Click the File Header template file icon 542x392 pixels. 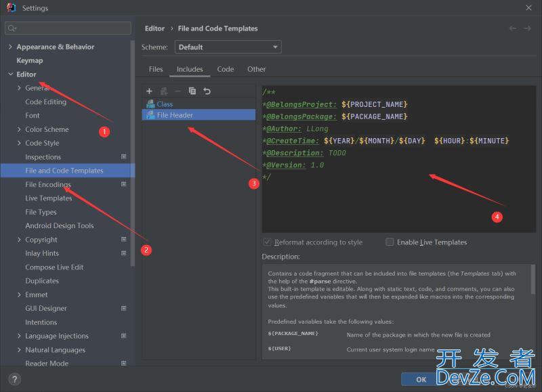pyautogui.click(x=150, y=115)
